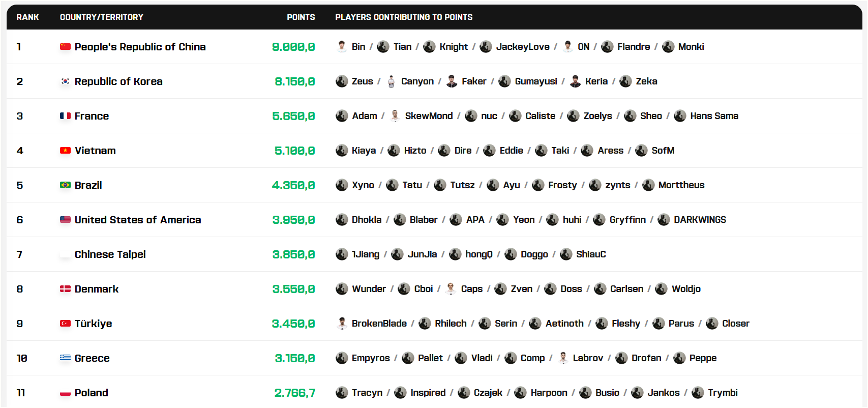This screenshot has height=408, width=868.
Task: Open People's Republic of China entry
Action: coord(140,47)
